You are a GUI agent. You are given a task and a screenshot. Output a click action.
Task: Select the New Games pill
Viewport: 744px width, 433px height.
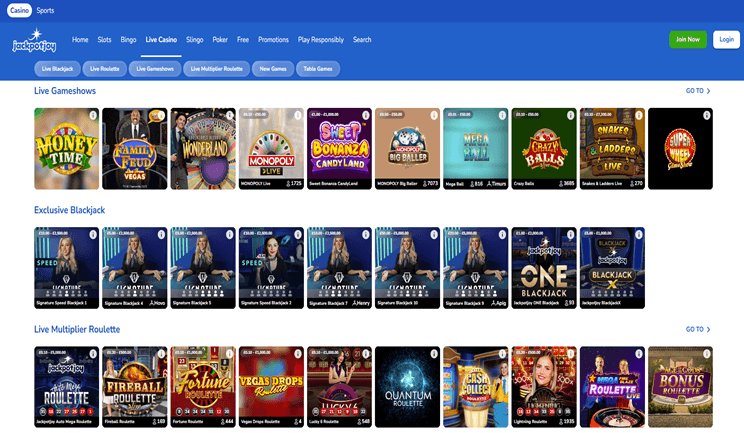click(x=273, y=69)
